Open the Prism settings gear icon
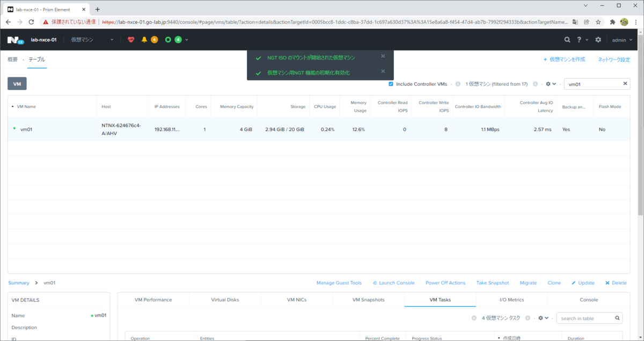644x341 pixels. (x=598, y=40)
